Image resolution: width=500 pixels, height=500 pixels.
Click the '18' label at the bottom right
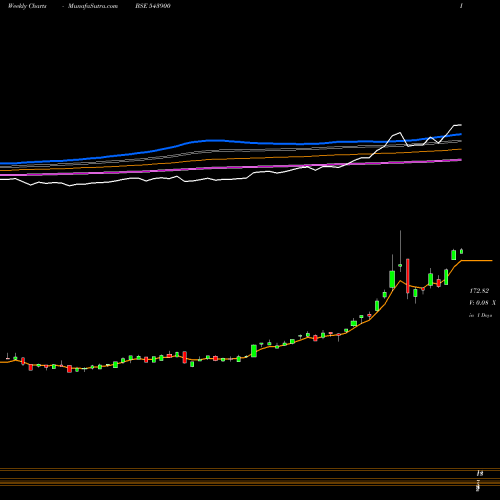click(480, 473)
